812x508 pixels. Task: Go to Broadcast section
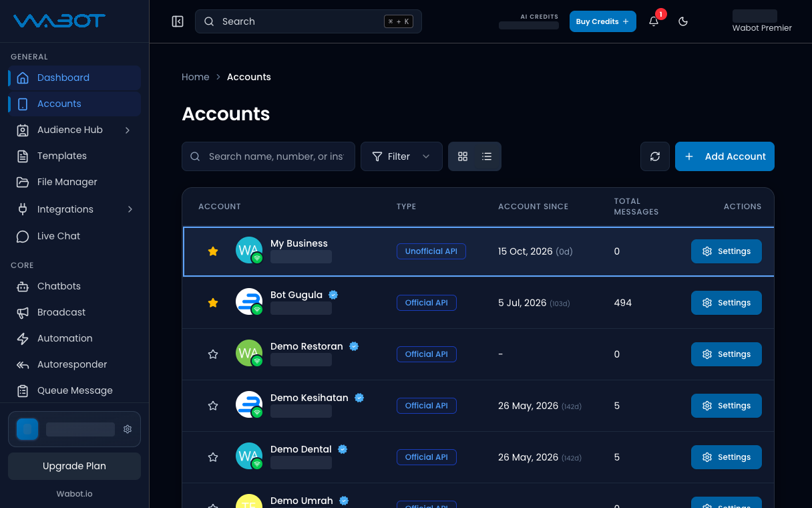[74, 312]
